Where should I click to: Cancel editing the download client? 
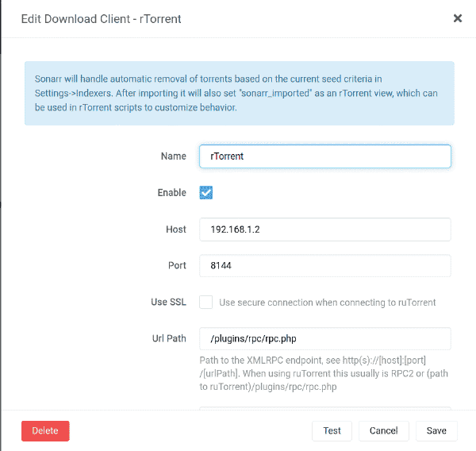point(384,430)
